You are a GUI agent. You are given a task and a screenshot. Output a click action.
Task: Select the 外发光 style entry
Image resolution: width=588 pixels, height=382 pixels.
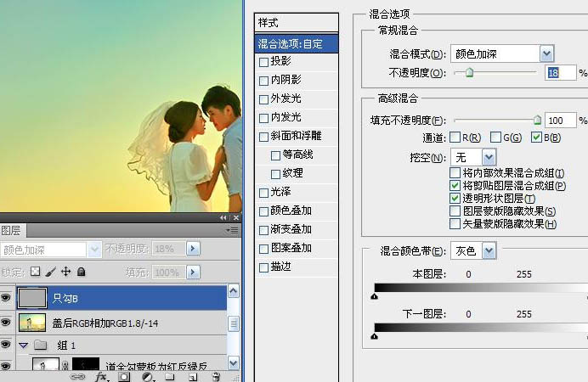(x=286, y=98)
